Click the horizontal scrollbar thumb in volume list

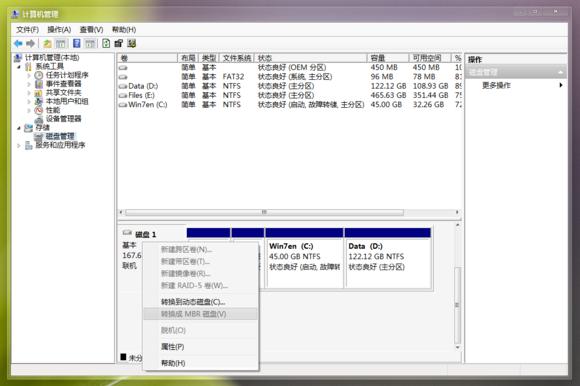click(x=264, y=212)
